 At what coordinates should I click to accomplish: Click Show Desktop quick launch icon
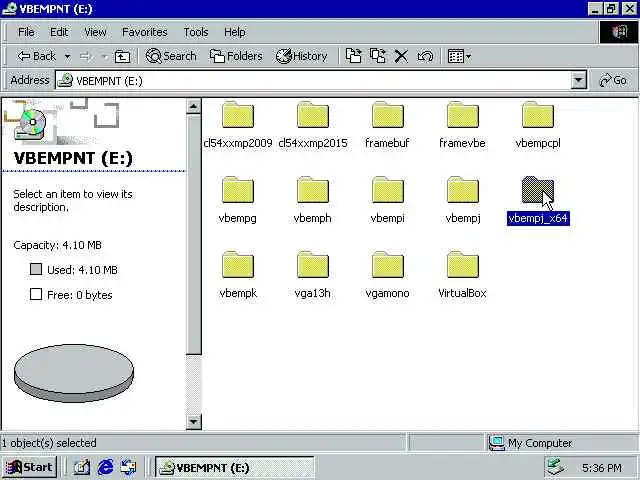pos(82,467)
